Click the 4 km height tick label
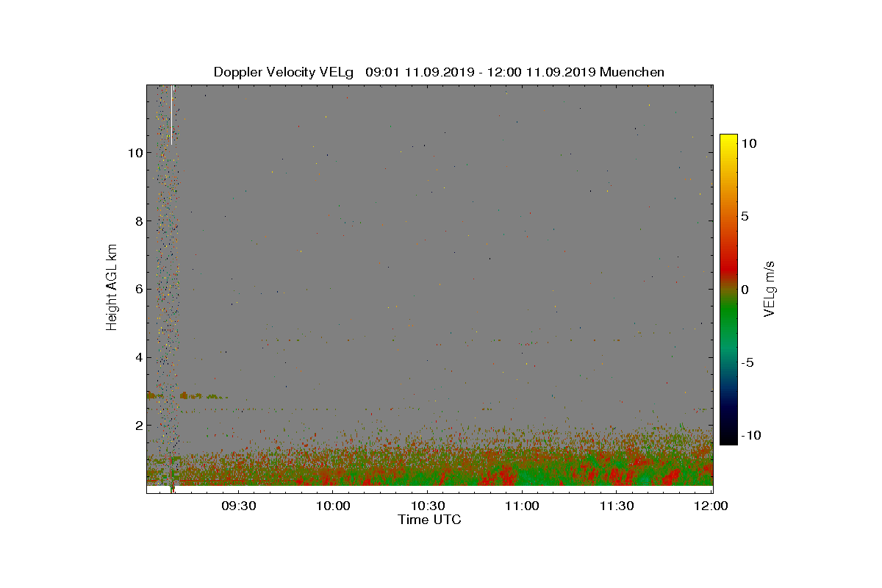 coord(138,358)
